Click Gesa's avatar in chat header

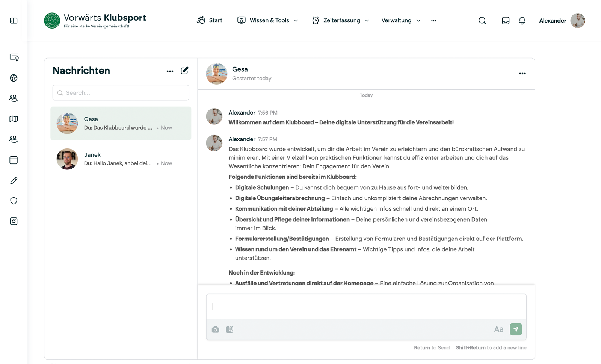[x=217, y=74]
